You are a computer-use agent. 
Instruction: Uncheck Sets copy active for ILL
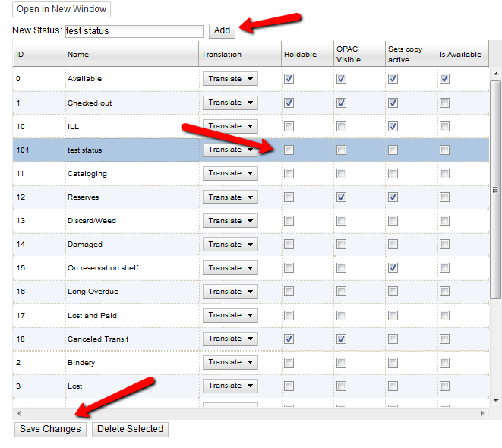[x=393, y=126]
